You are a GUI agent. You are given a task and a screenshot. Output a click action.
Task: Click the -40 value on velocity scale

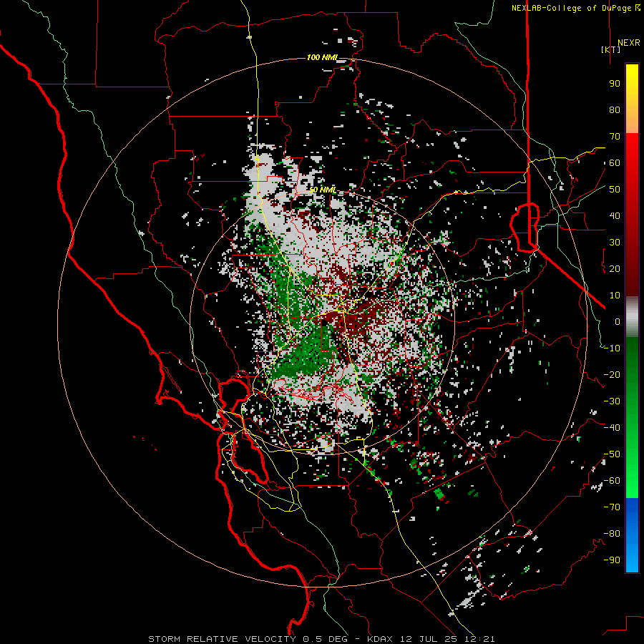pos(612,428)
